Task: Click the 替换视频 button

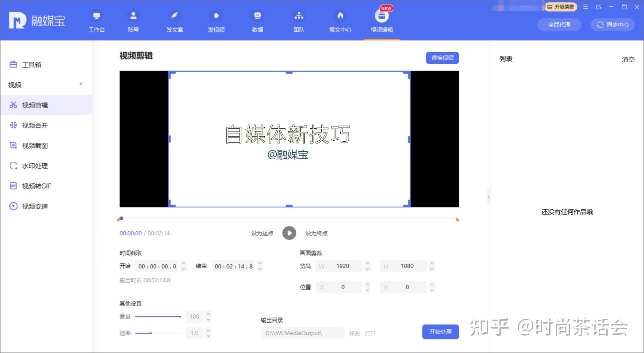Action: (442, 58)
